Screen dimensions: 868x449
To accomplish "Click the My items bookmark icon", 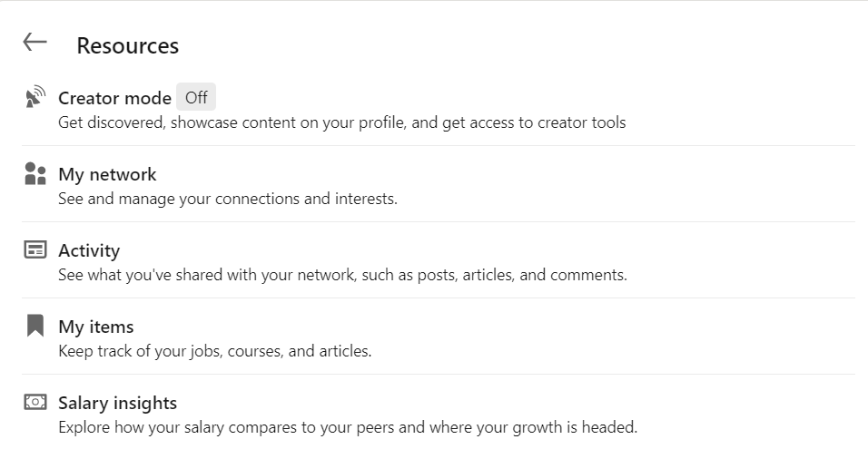I will tap(35, 326).
